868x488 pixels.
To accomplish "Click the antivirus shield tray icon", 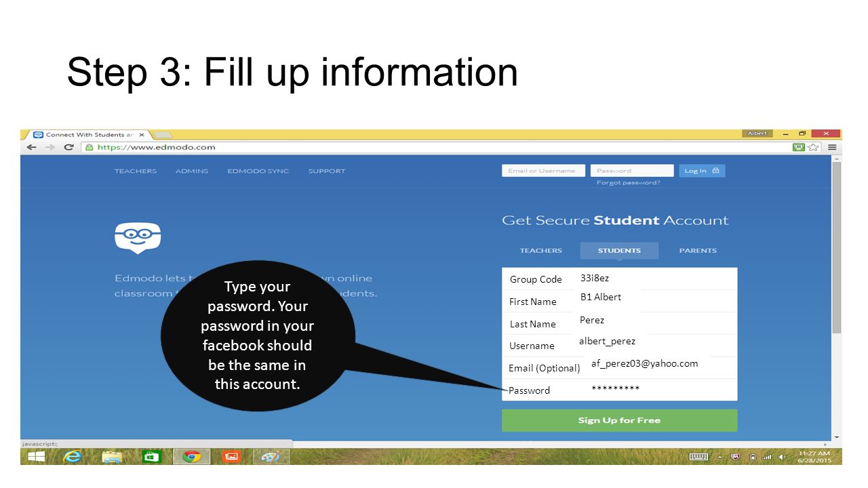I will 736,457.
